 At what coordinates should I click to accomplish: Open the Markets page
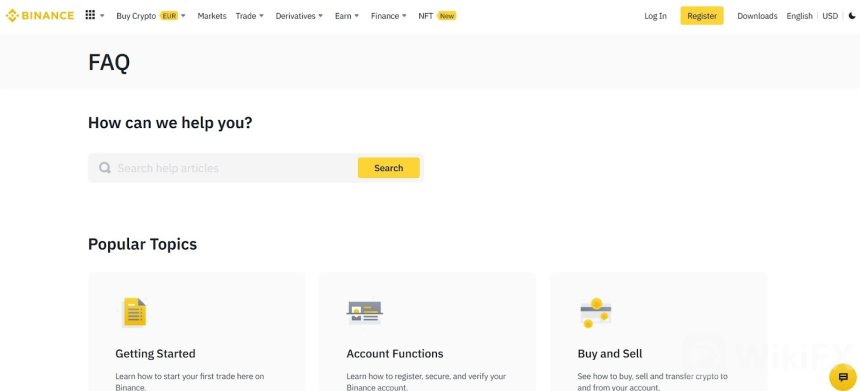212,16
